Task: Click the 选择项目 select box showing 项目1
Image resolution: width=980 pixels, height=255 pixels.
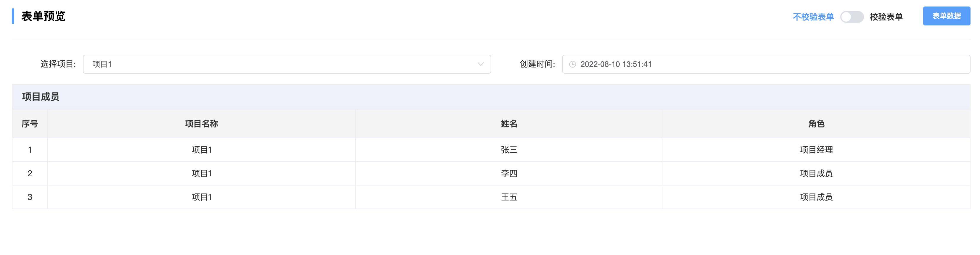Action: 287,64
